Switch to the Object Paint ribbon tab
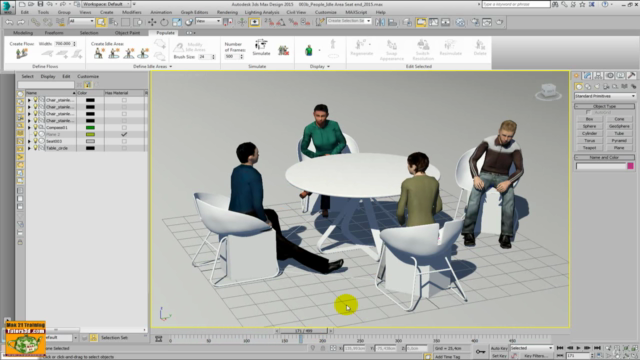Screen dimensions: 640x360 [x=127, y=33]
